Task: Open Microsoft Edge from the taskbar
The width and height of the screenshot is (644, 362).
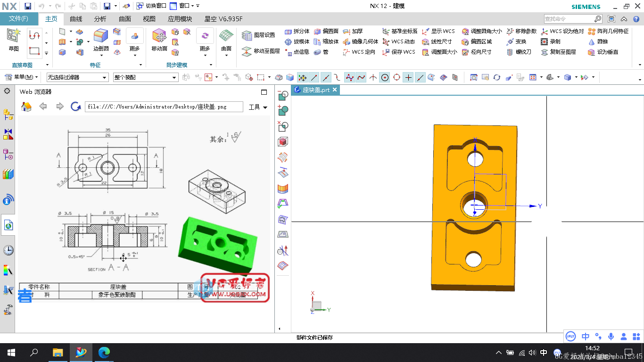Action: (x=104, y=352)
